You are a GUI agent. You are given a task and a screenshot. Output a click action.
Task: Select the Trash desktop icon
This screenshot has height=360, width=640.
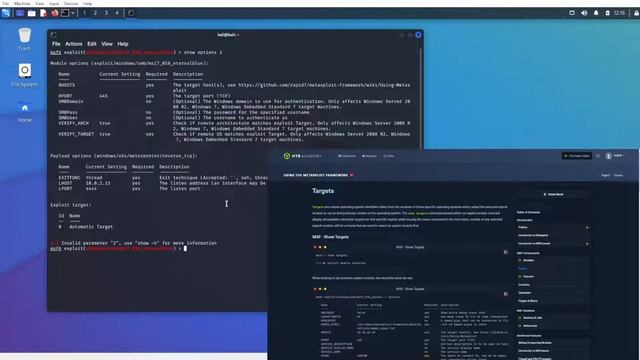click(24, 39)
